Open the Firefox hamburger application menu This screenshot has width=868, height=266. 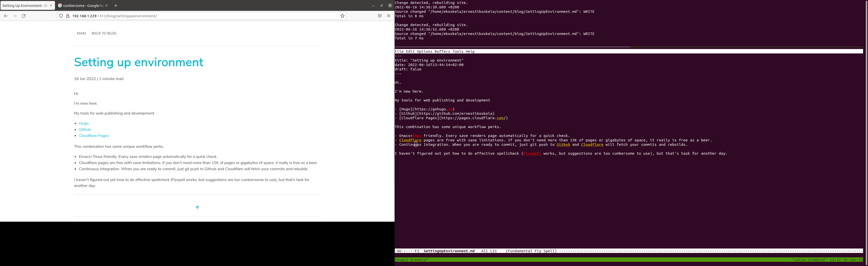coord(389,16)
